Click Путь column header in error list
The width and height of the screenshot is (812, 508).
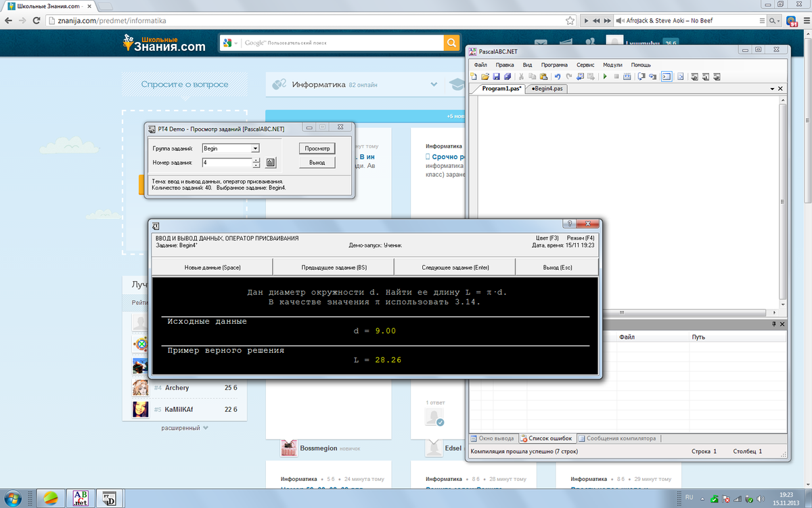[x=736, y=337]
